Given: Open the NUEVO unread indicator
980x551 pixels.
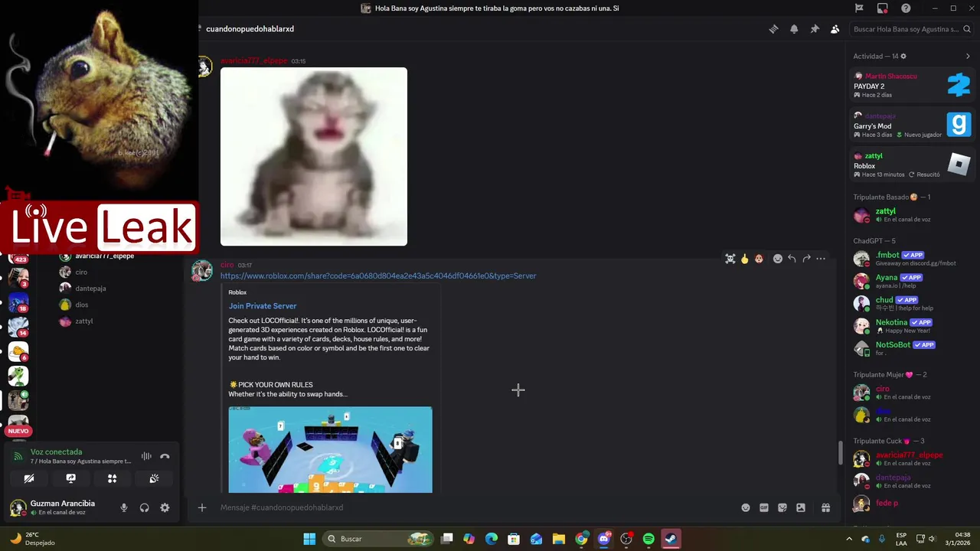Looking at the screenshot, I should point(18,431).
